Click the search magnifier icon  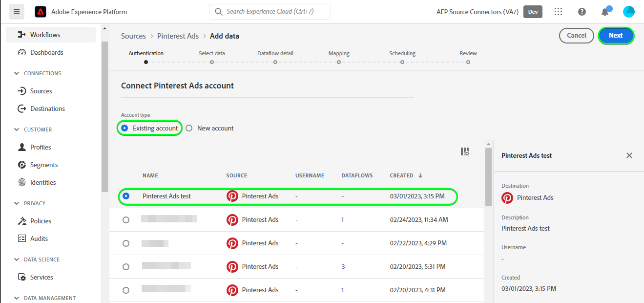[219, 12]
